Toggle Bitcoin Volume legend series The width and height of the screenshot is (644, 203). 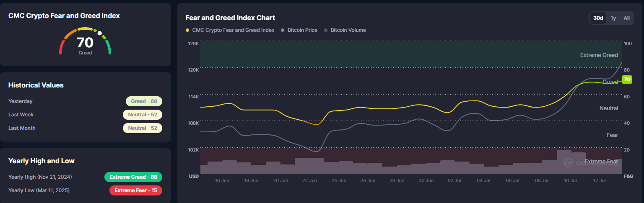345,30
